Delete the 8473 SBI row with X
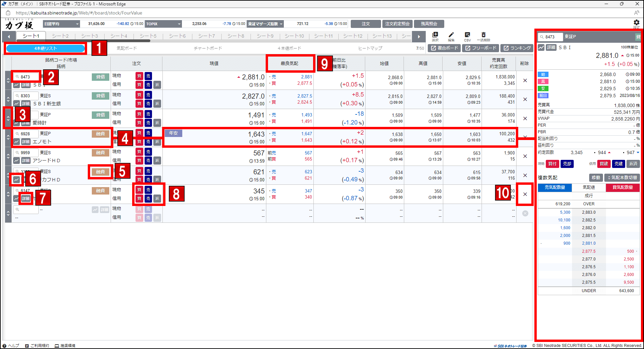This screenshot has height=349, width=644. tap(525, 80)
